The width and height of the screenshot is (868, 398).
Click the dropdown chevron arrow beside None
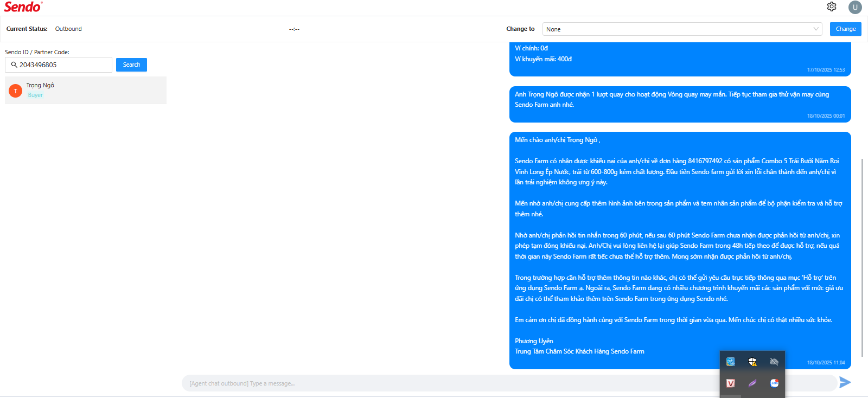816,29
